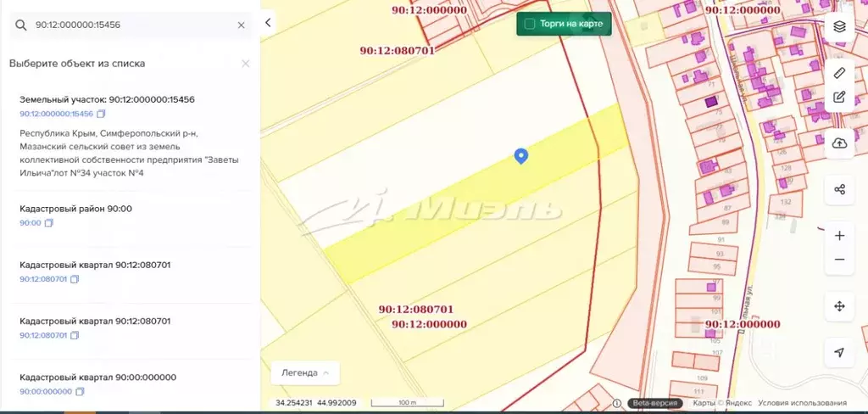Image resolution: width=868 pixels, height=414 pixels.
Task: Select Земельный участок 90:12:000000:15456 item
Action: click(x=107, y=99)
